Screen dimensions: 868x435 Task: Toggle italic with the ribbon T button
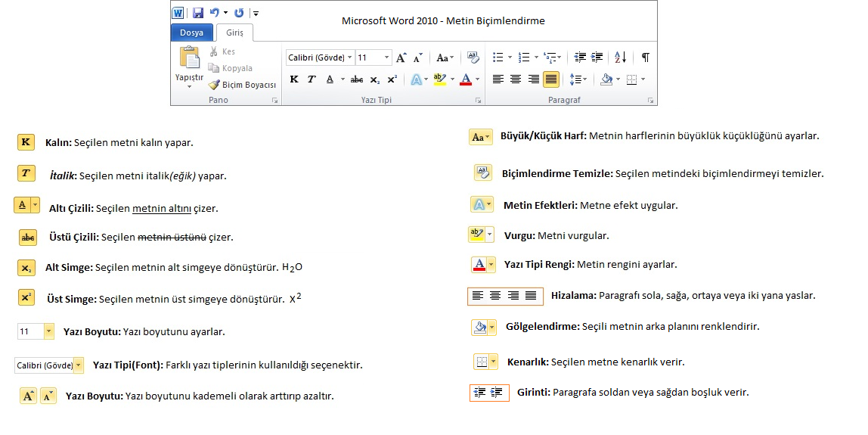312,79
